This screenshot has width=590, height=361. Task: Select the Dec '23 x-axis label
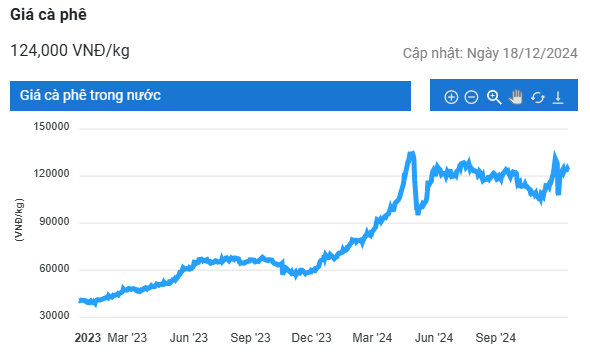point(311,338)
